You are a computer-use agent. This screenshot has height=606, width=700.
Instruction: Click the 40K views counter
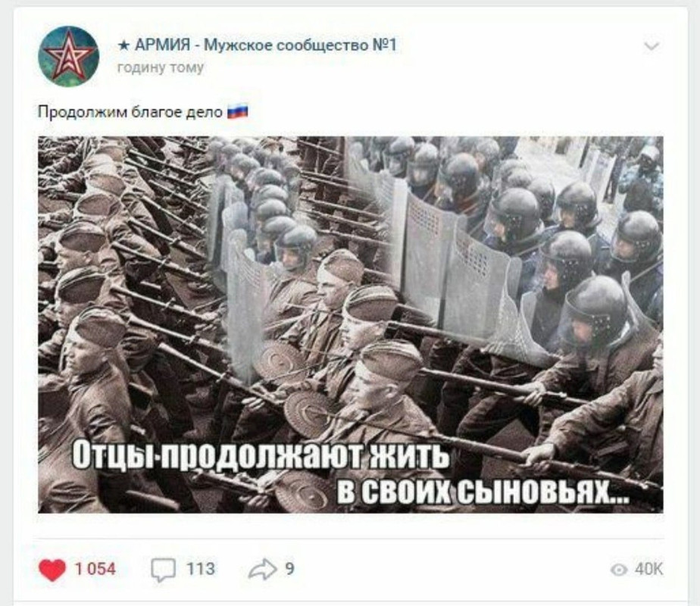click(x=648, y=570)
